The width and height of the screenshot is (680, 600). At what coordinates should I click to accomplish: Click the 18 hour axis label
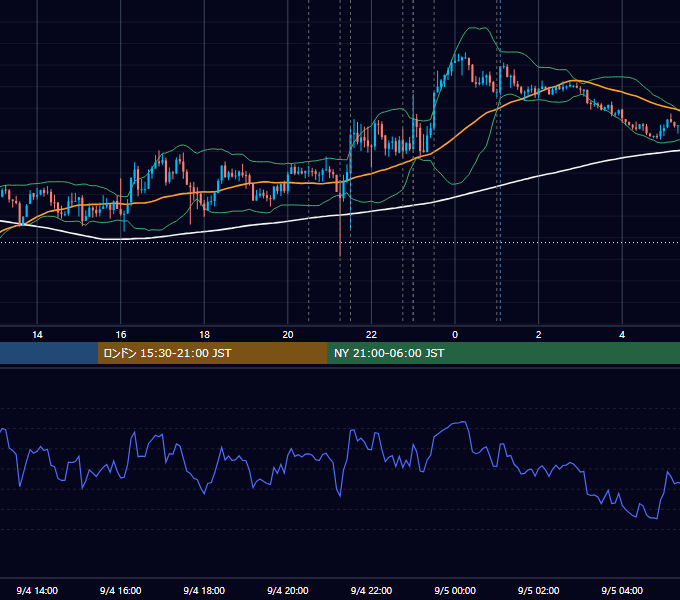coord(204,335)
